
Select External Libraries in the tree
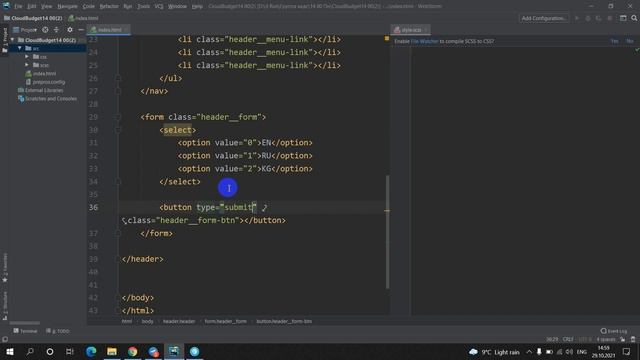click(x=41, y=90)
